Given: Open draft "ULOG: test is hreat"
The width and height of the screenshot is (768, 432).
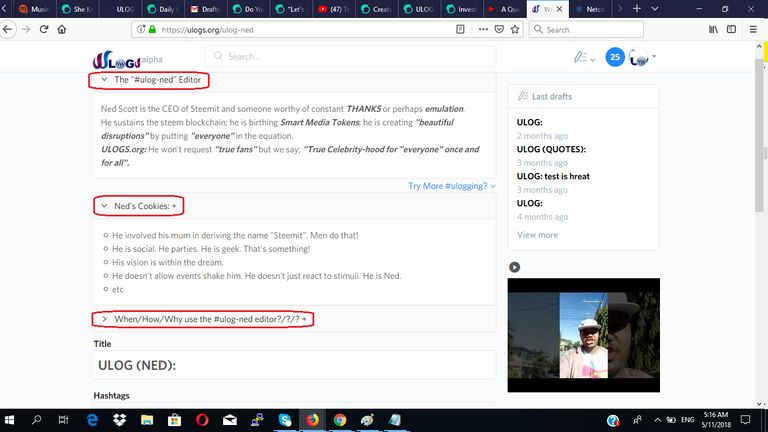Looking at the screenshot, I should tap(553, 176).
